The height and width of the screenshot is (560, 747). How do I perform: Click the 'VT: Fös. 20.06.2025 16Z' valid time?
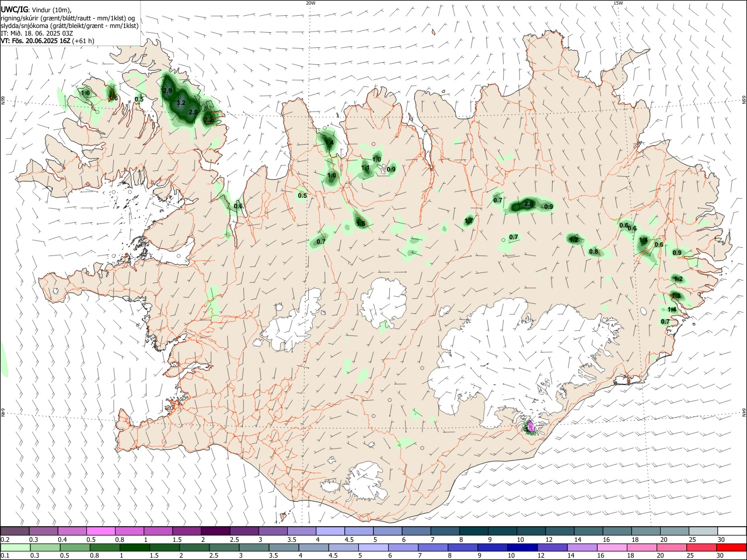36,41
